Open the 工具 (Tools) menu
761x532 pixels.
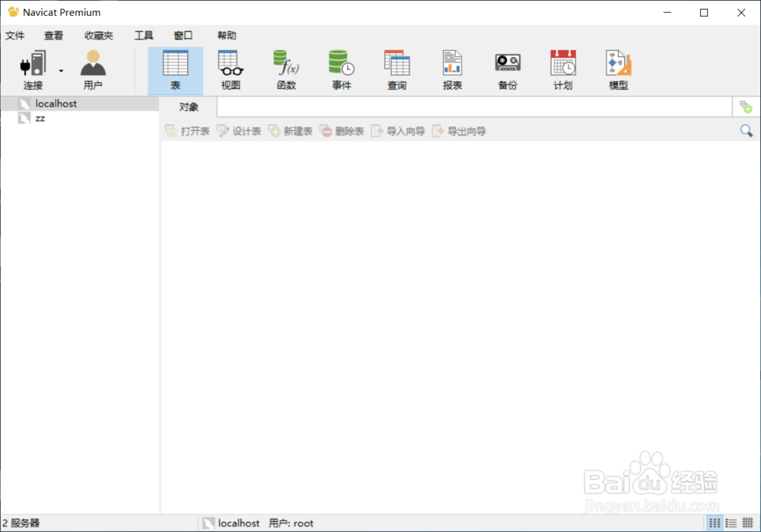coord(144,35)
